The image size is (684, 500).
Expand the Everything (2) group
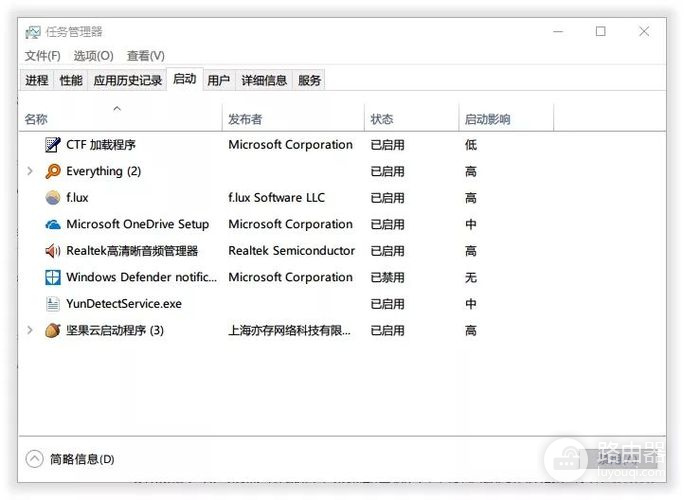coord(30,171)
